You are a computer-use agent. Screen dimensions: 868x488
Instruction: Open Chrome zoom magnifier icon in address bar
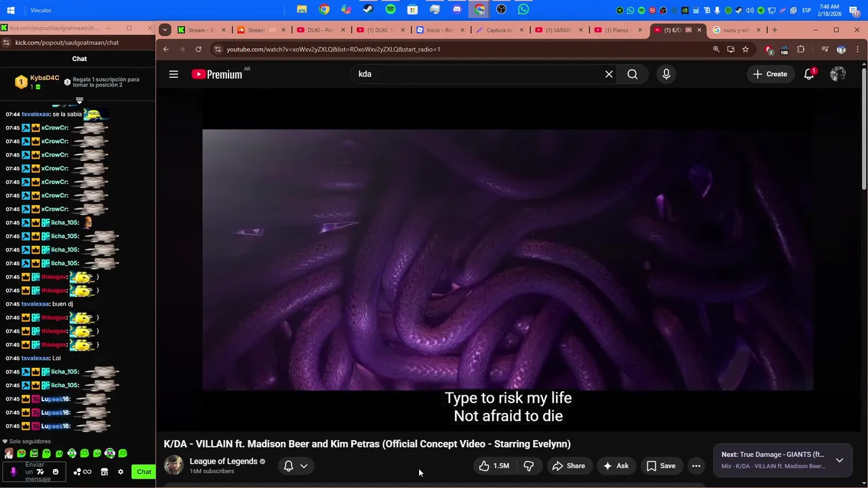(716, 49)
